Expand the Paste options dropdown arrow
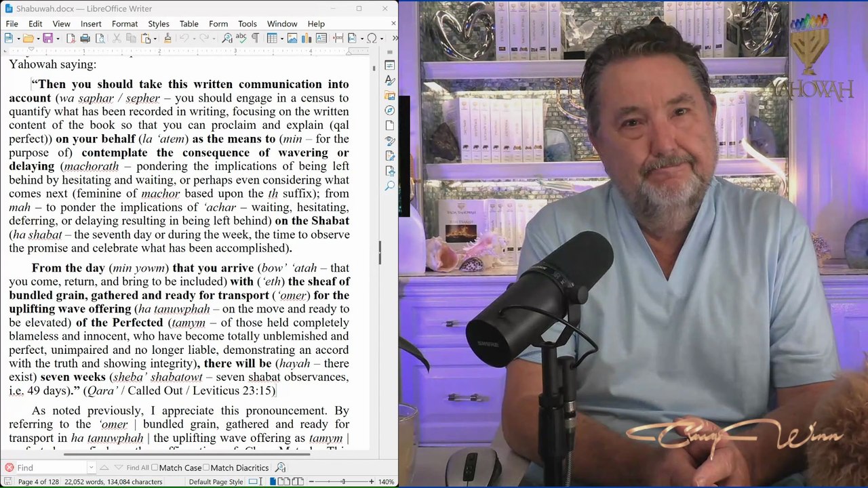The image size is (868, 488). click(155, 39)
